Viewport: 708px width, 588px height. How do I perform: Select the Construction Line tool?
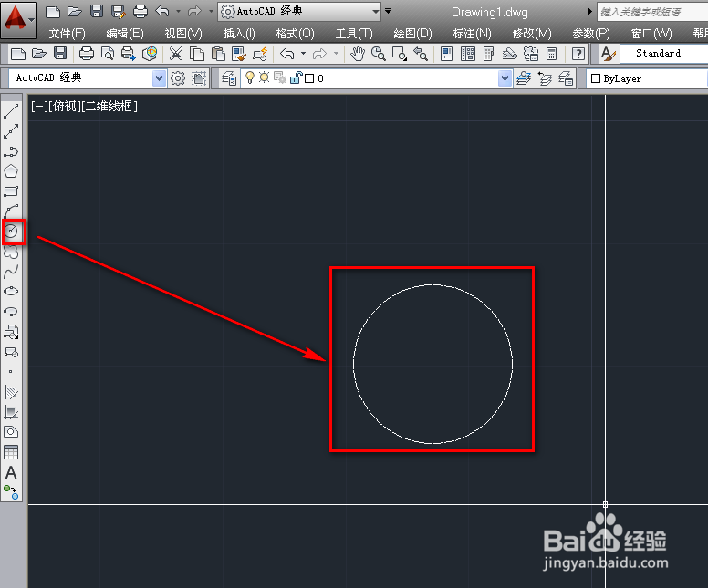tap(11, 131)
